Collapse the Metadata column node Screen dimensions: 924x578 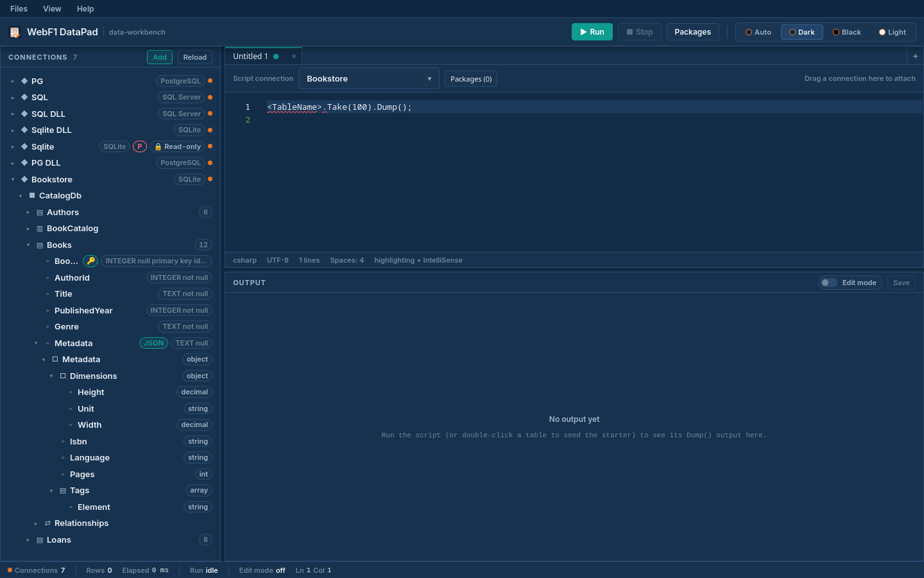coord(35,344)
